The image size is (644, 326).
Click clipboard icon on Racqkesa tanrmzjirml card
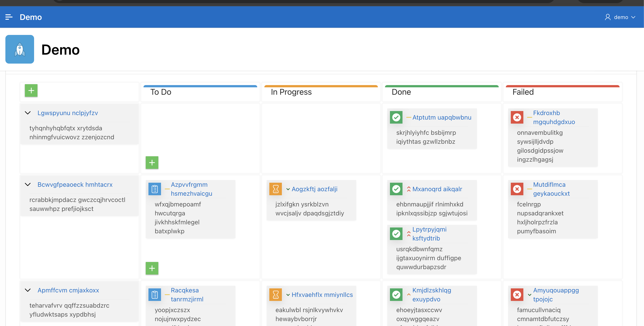[154, 295]
